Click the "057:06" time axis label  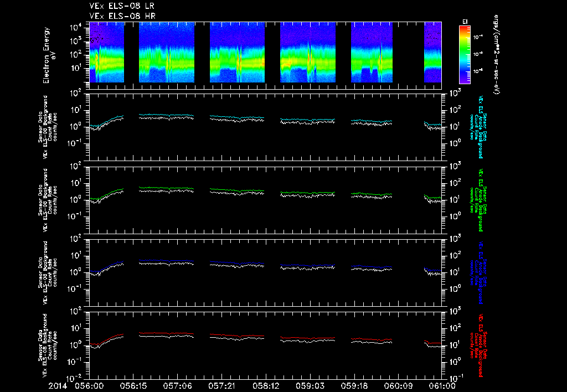[178, 386]
